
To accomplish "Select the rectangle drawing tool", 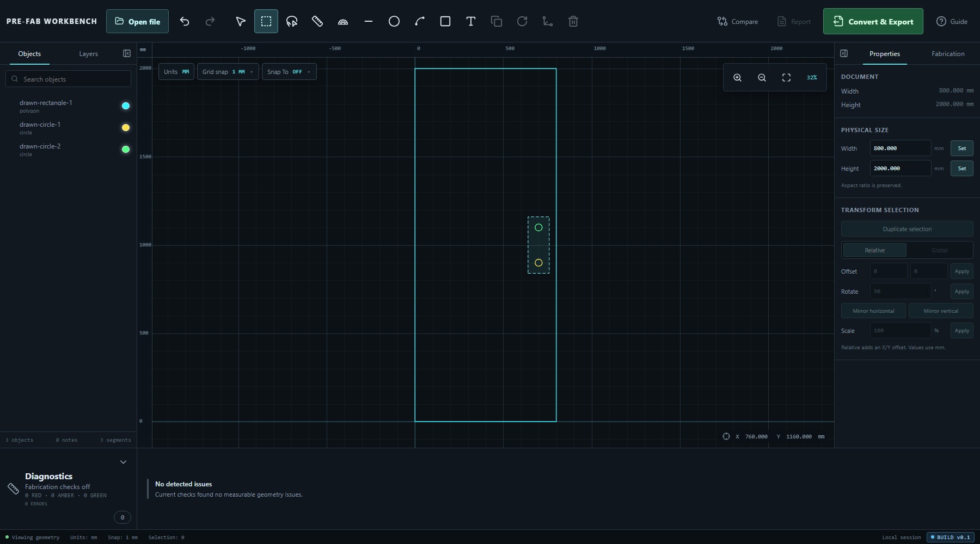I will [445, 21].
